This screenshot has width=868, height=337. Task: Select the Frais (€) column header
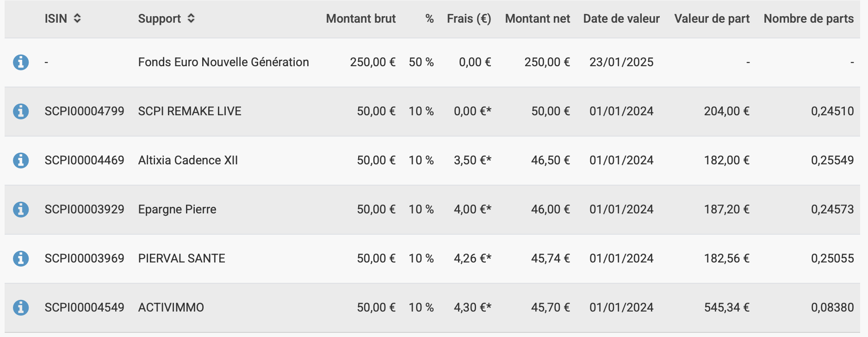[x=469, y=19]
